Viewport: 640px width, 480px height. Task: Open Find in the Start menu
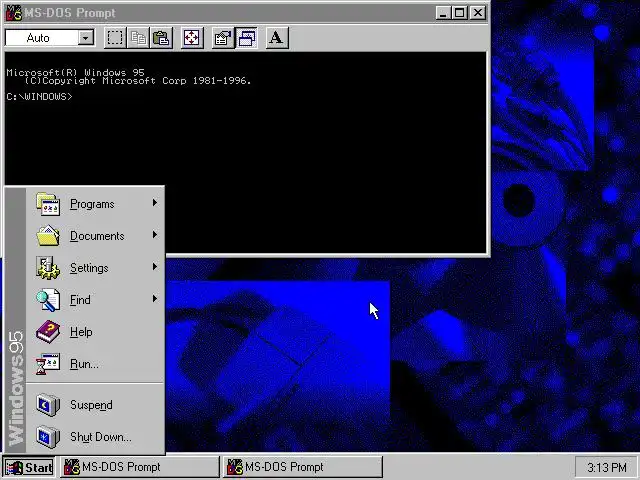96,300
